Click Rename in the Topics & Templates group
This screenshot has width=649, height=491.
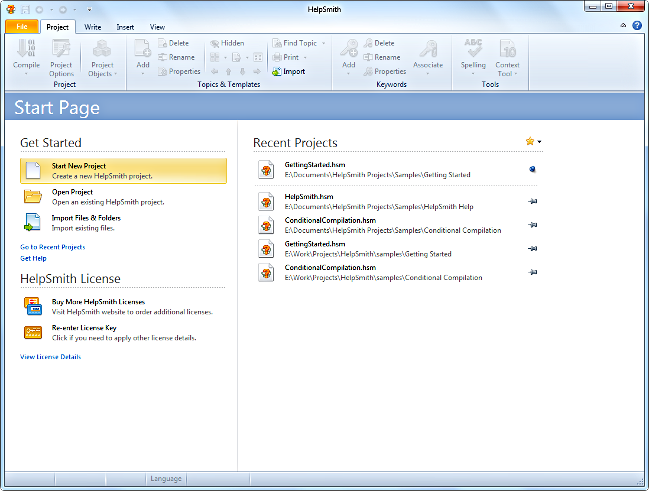pyautogui.click(x=176, y=57)
